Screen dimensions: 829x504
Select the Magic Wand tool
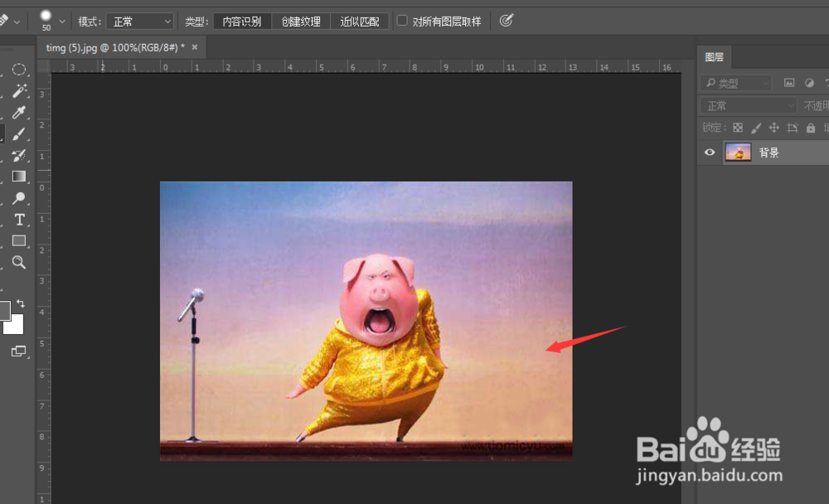tap(19, 91)
